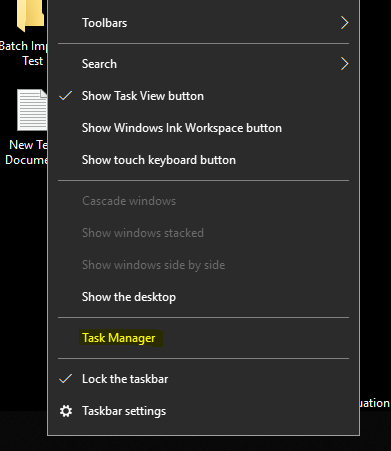The image size is (391, 451).
Task: Toggle Show Task View button option
Action: click(x=203, y=96)
